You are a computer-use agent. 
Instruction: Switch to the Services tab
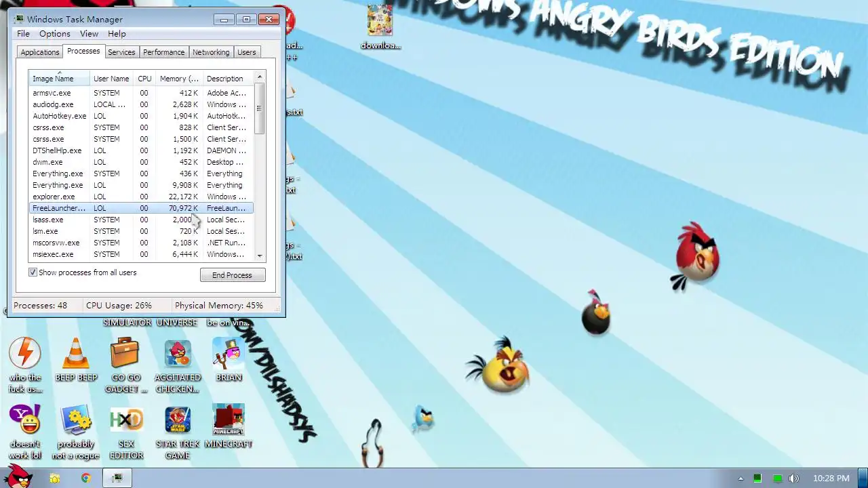click(x=121, y=52)
